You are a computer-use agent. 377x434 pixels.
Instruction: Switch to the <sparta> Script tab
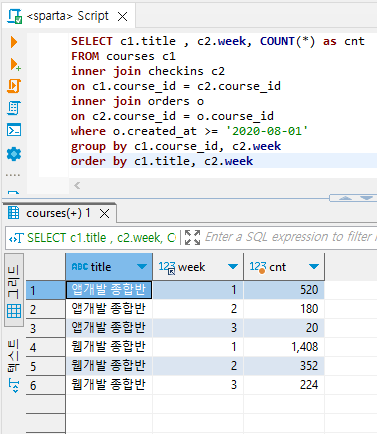pyautogui.click(x=67, y=16)
